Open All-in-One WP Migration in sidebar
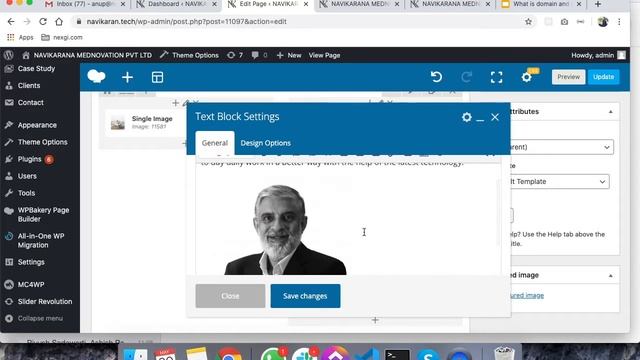This screenshot has height=360, width=640. click(40, 240)
